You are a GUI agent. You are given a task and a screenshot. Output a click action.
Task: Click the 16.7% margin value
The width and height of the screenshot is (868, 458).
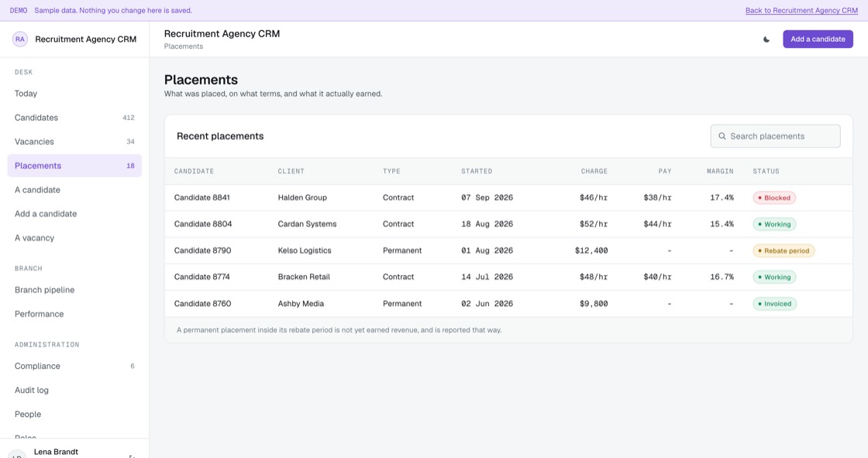[722, 277]
